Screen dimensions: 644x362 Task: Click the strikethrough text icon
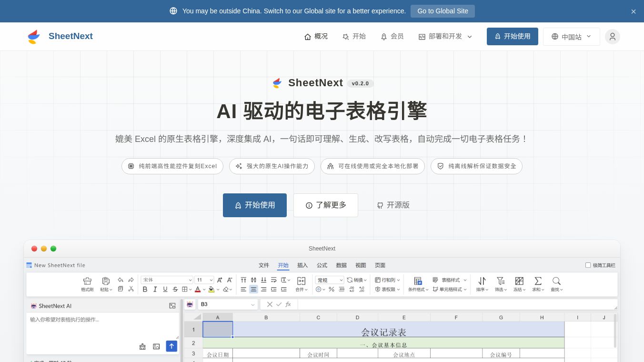(175, 289)
